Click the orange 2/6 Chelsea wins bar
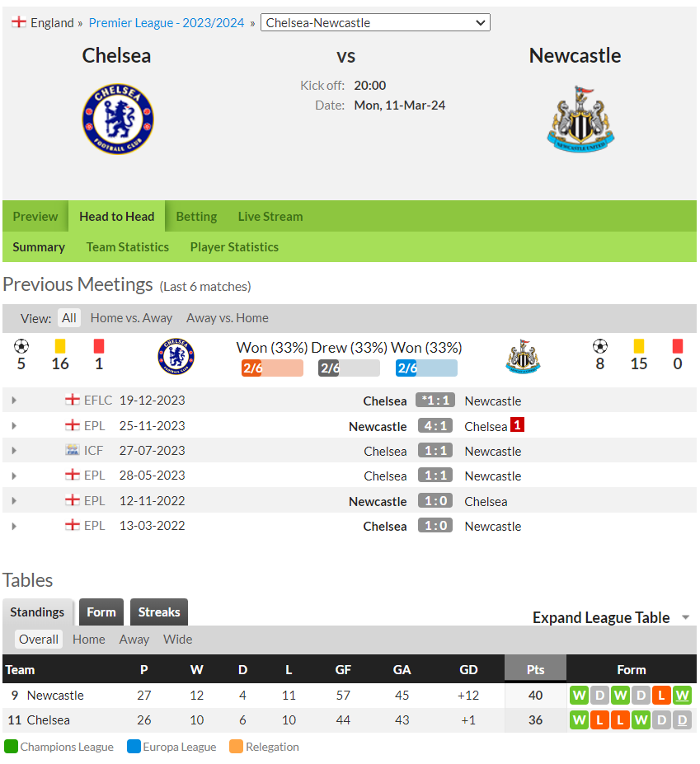 (272, 368)
